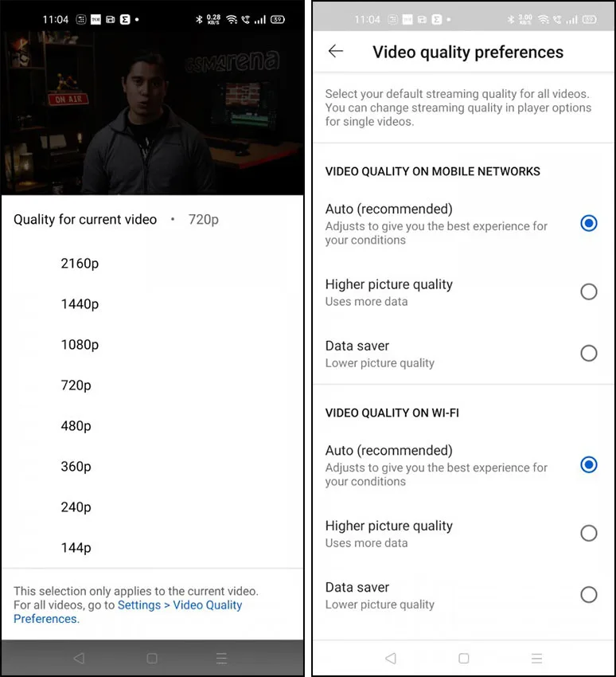
Task: Select Data saver radio under Wi-Fi
Action: point(588,594)
